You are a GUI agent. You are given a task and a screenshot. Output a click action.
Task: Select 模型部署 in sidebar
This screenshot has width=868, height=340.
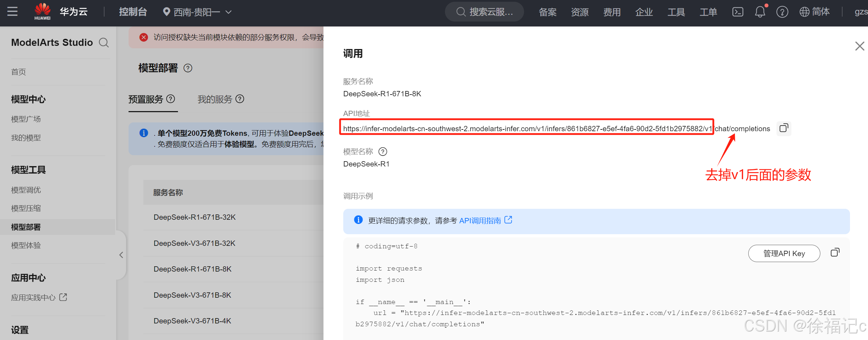58,227
